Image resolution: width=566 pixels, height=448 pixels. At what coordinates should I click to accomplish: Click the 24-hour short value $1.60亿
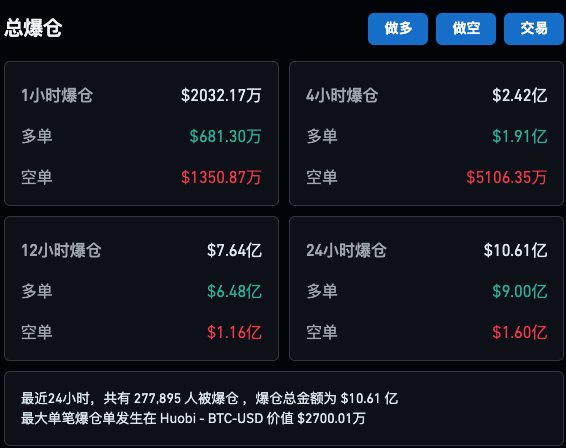[519, 332]
